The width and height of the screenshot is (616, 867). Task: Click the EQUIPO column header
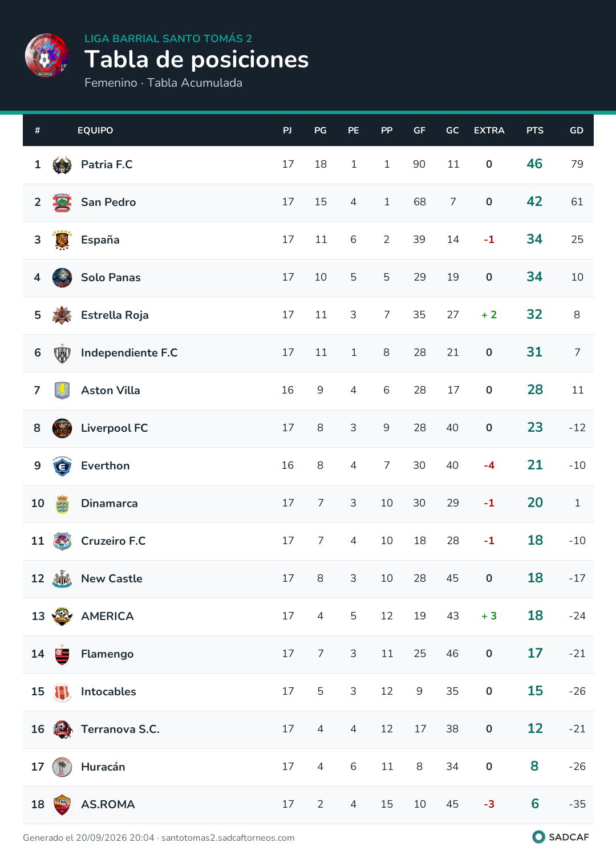click(95, 131)
